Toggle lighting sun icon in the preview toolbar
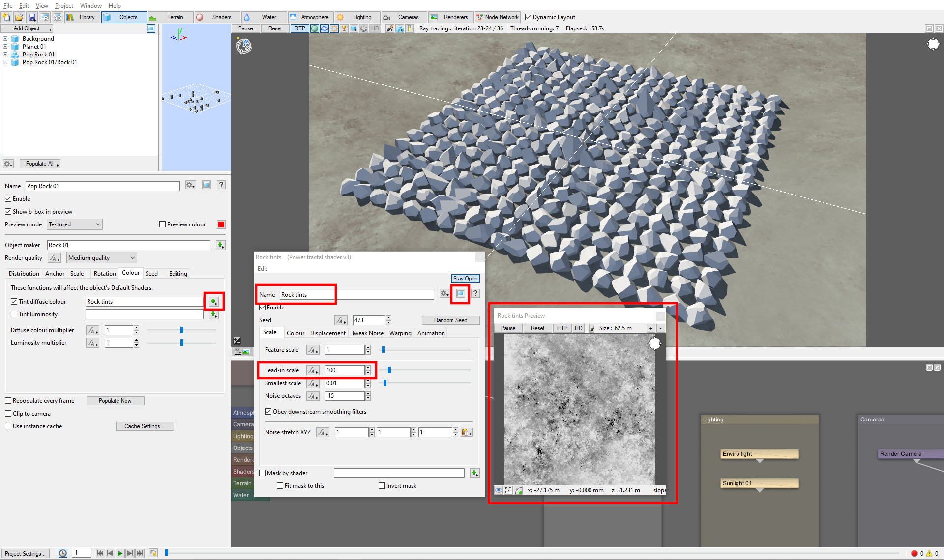The height and width of the screenshot is (560, 944). click(334, 28)
